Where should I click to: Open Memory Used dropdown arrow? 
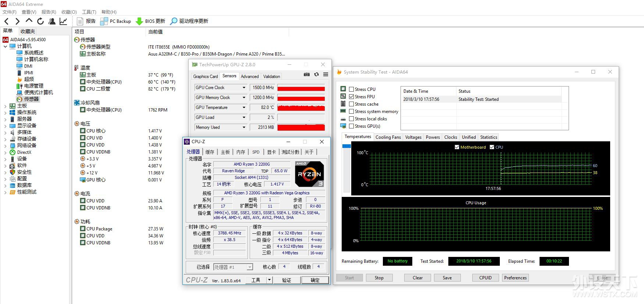[x=243, y=127]
